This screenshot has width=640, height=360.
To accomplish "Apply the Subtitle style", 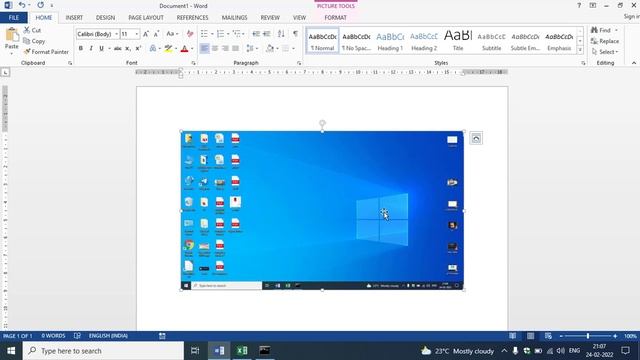I will (x=491, y=41).
